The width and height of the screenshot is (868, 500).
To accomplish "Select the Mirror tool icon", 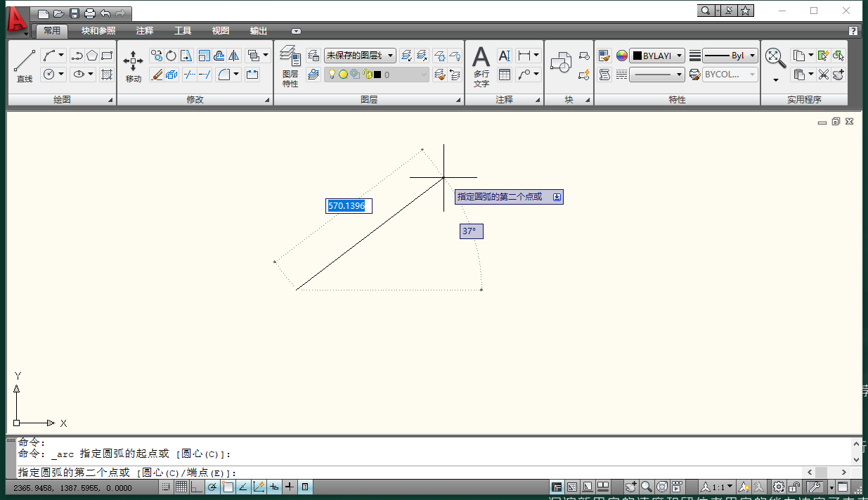I will [x=234, y=56].
